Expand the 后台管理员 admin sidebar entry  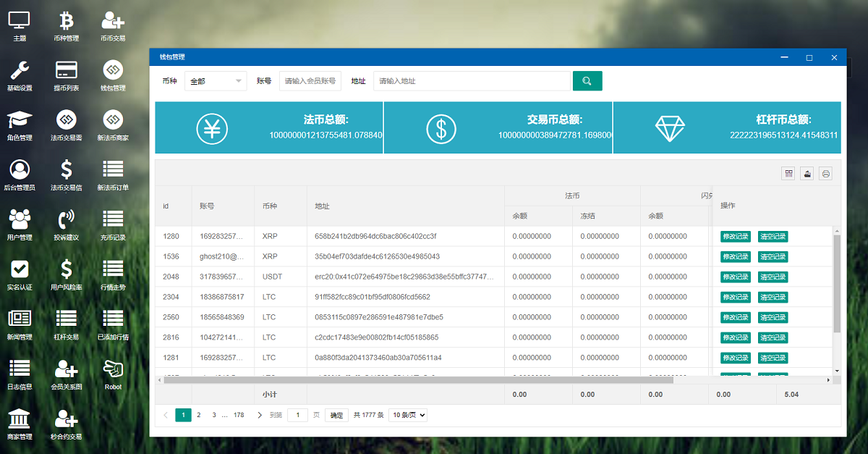[x=20, y=175]
